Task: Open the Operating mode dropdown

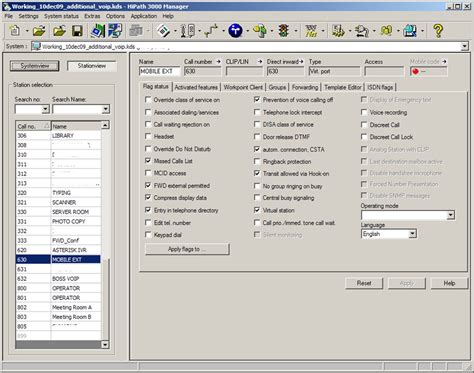Action: [x=451, y=215]
